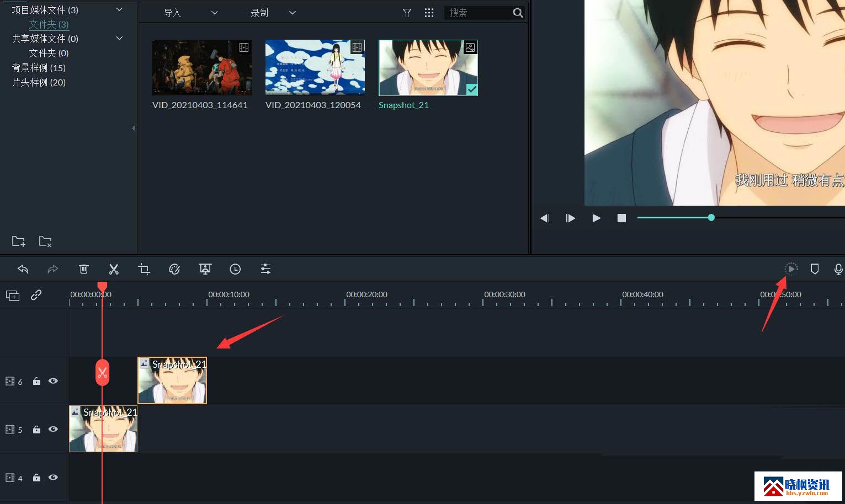Hide track 4 with eye icon
Viewport: 845px width, 504px height.
point(53,478)
